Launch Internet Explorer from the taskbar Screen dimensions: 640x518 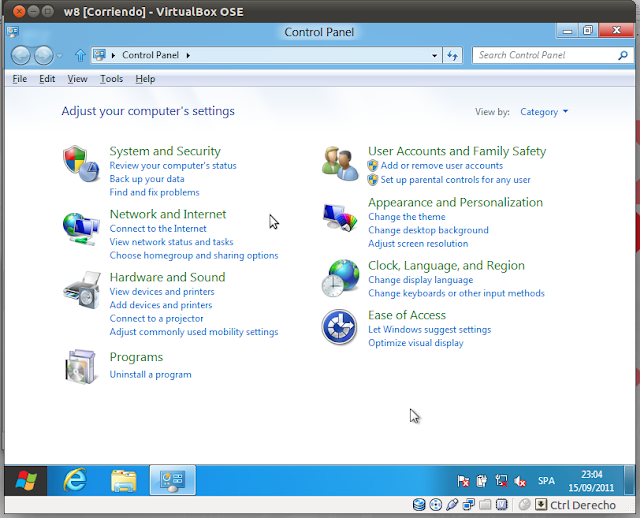(x=75, y=480)
